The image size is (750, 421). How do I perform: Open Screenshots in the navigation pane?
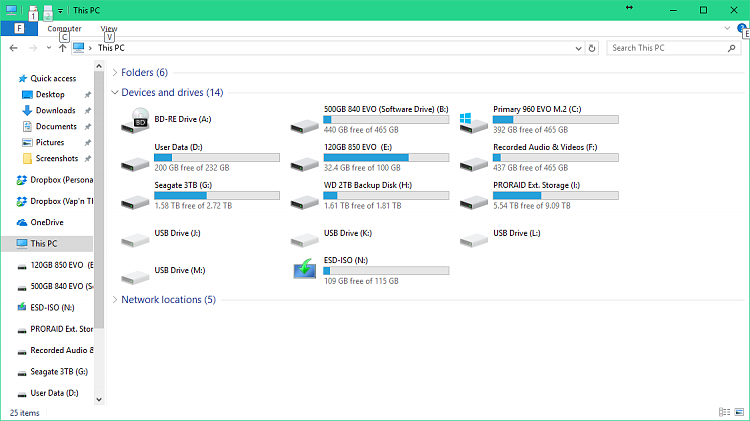[x=56, y=158]
